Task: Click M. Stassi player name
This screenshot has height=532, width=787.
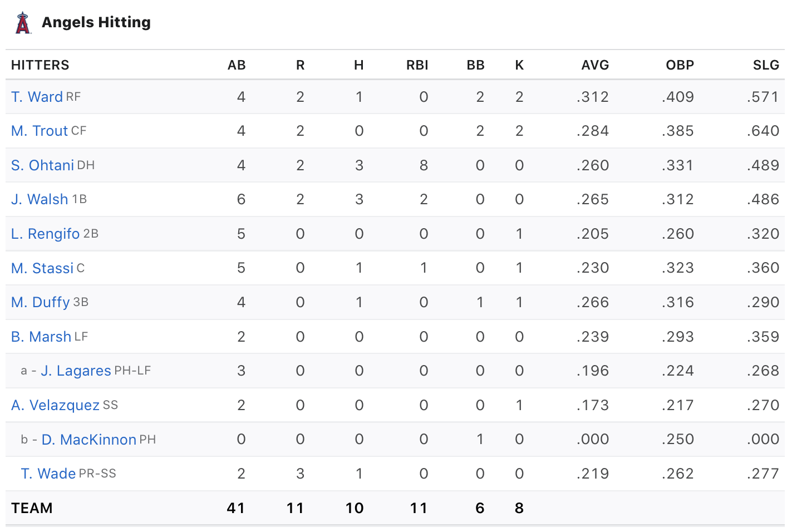Action: click(x=42, y=268)
